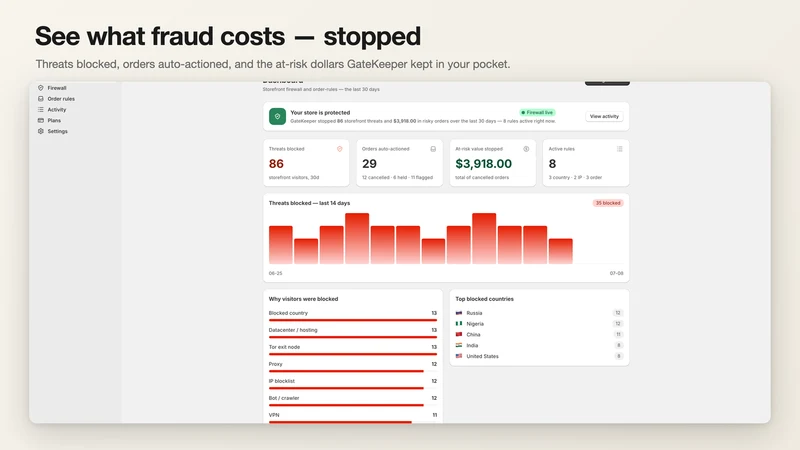Click the Order rules icon in sidebar
Viewport: 800px width, 450px height.
coord(41,99)
